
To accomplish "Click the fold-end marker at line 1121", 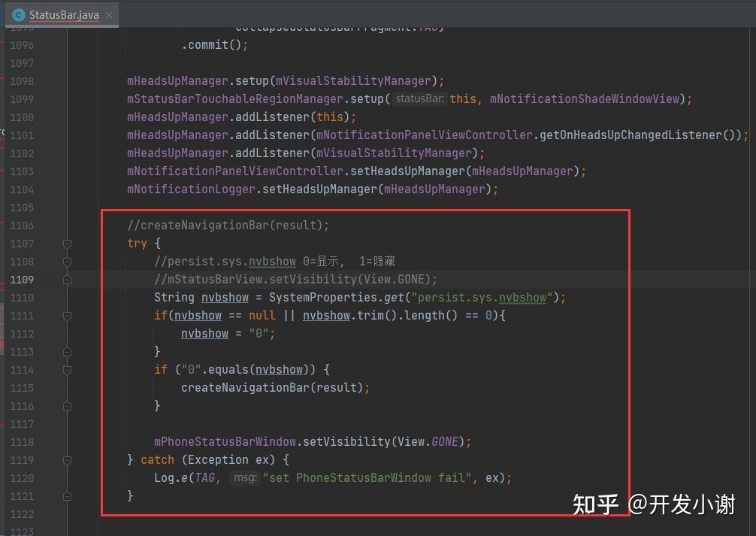I will 67,496.
